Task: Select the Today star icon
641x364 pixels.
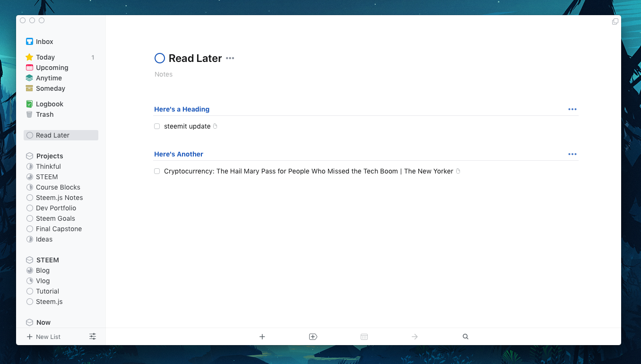Action: 29,57
